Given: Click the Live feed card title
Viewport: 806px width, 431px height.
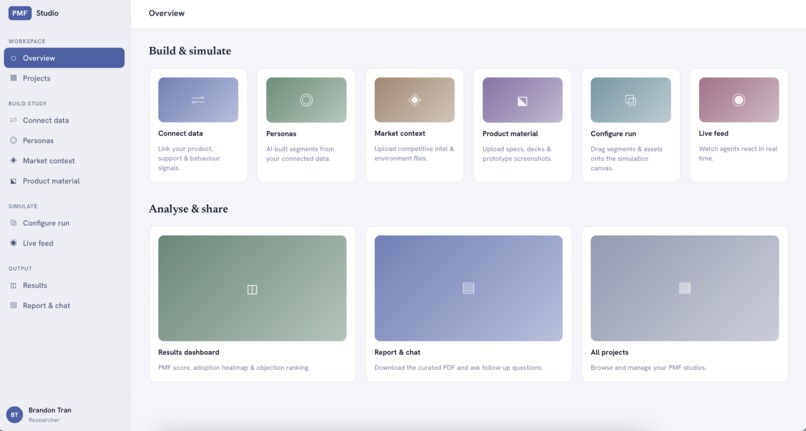Looking at the screenshot, I should coord(713,133).
